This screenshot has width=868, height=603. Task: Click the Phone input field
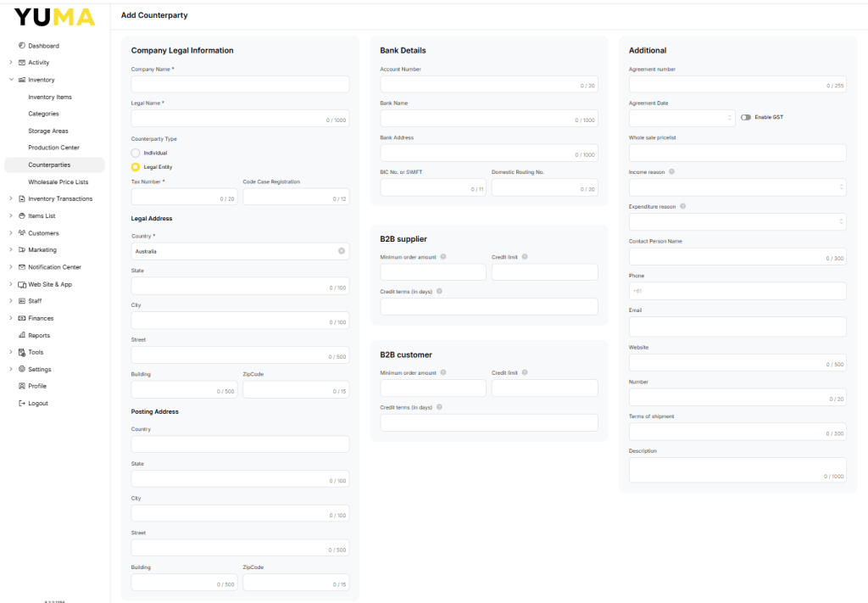tap(737, 291)
